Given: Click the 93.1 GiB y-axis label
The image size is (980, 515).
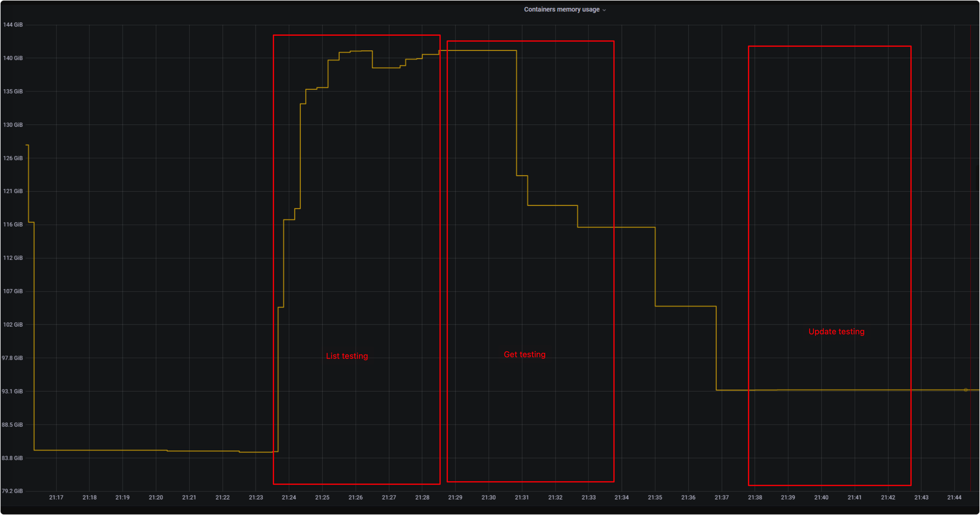Looking at the screenshot, I should pyautogui.click(x=12, y=391).
